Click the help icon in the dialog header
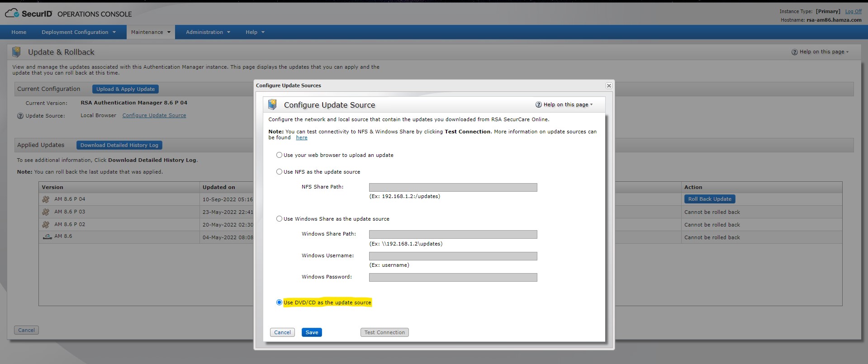This screenshot has height=364, width=868. [539, 104]
